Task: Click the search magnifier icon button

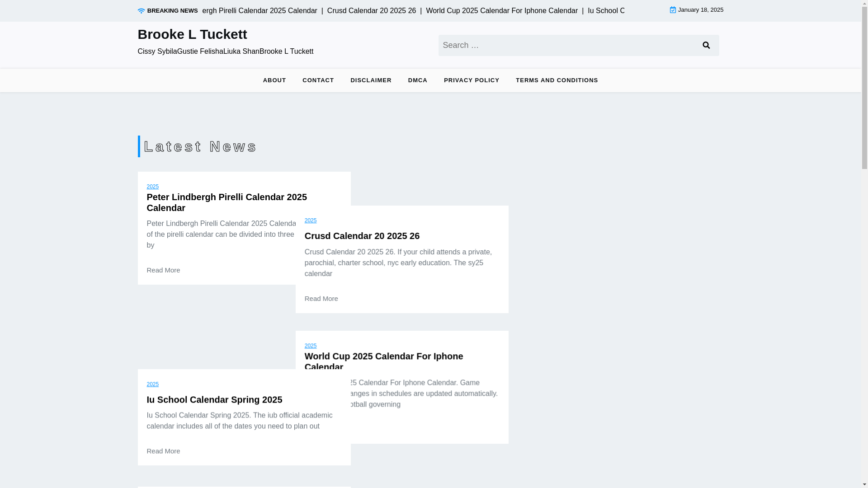Action: [706, 45]
